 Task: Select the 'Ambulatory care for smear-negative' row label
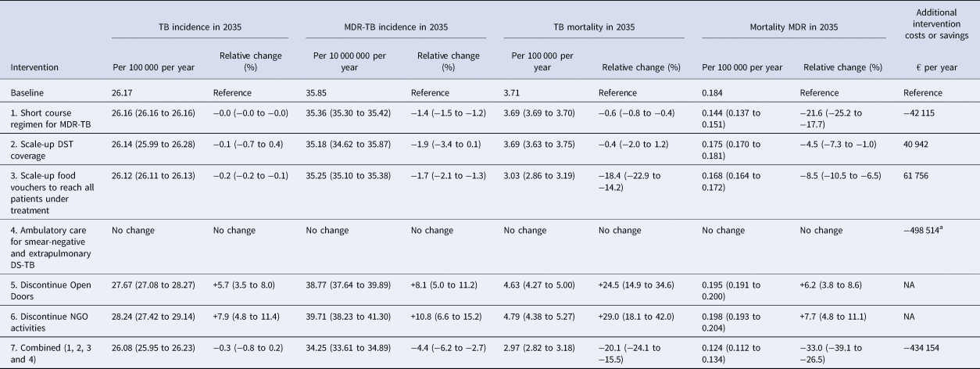53,242
